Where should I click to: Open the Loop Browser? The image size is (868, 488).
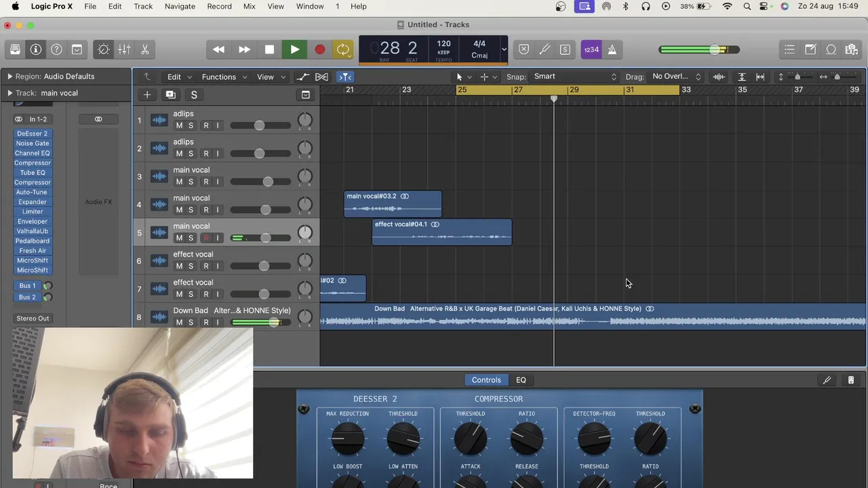[831, 49]
